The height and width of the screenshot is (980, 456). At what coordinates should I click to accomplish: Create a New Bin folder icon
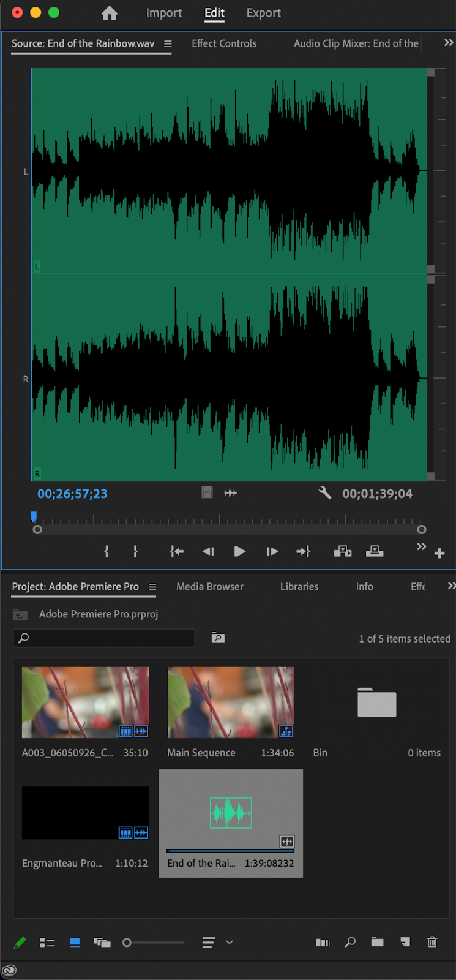pos(378,942)
